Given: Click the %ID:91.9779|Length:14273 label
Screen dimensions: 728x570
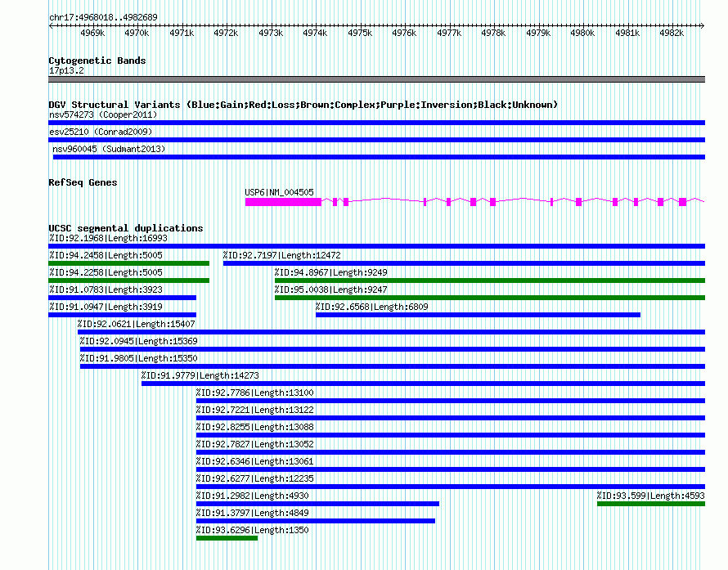Looking at the screenshot, I should (x=200, y=375).
